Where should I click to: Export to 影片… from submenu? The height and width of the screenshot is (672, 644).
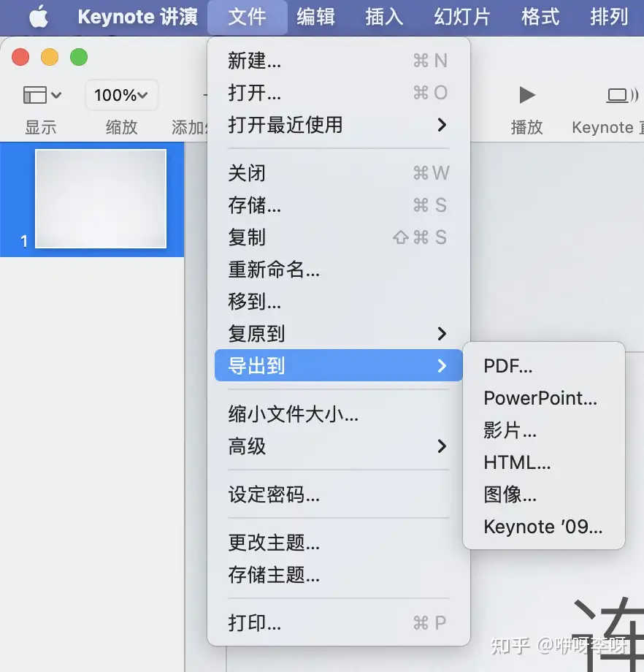(x=544, y=429)
